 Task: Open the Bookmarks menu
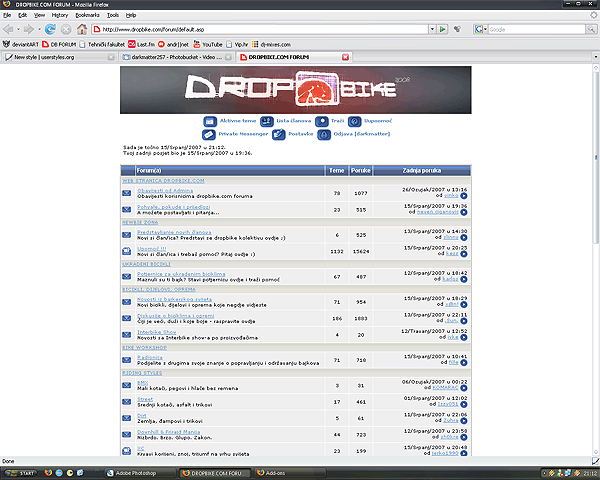(87, 15)
